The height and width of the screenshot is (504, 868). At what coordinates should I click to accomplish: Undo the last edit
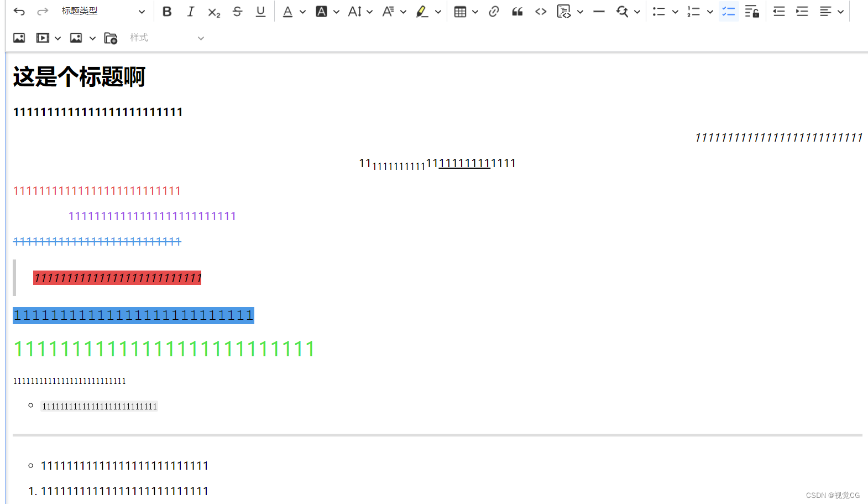(19, 12)
